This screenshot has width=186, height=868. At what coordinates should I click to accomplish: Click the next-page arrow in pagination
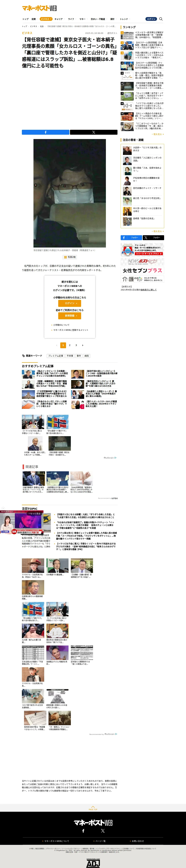(83, 345)
